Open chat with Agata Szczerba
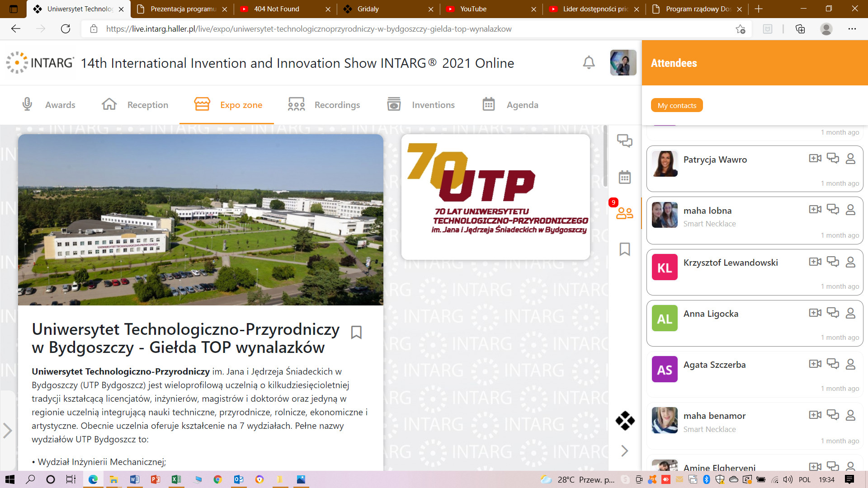868x488 pixels. click(x=833, y=364)
